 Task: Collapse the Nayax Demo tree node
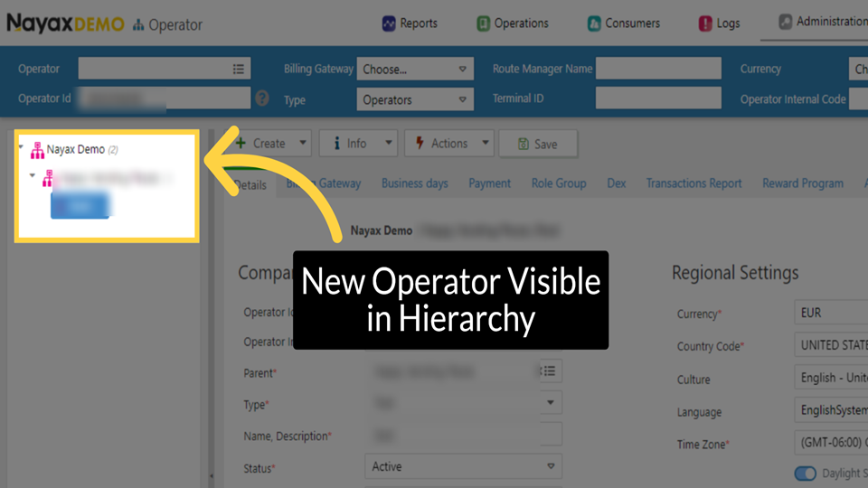pyautogui.click(x=21, y=147)
